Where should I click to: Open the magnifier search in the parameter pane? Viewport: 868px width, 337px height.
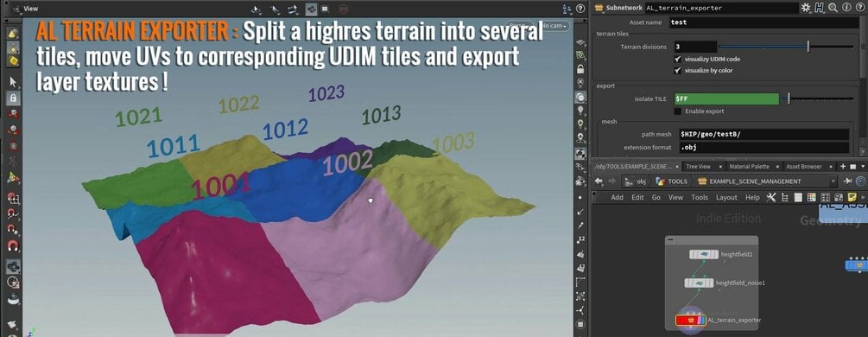click(833, 8)
